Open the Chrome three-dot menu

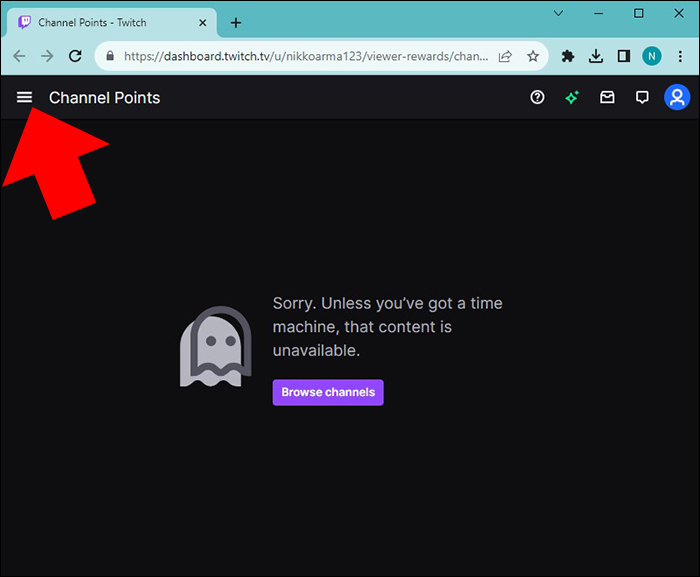pos(680,56)
